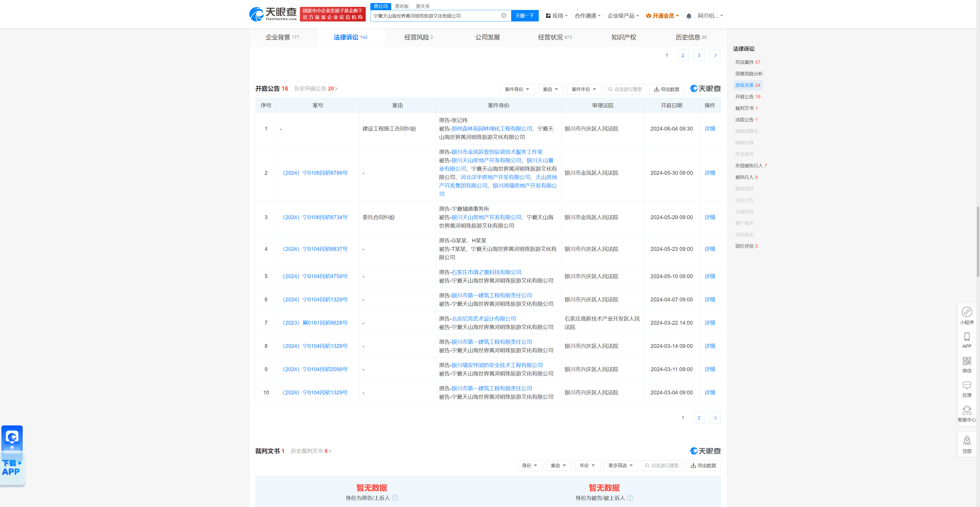The height and width of the screenshot is (507, 980).
Task: Open the 案由 filter dropdown
Action: pos(550,89)
